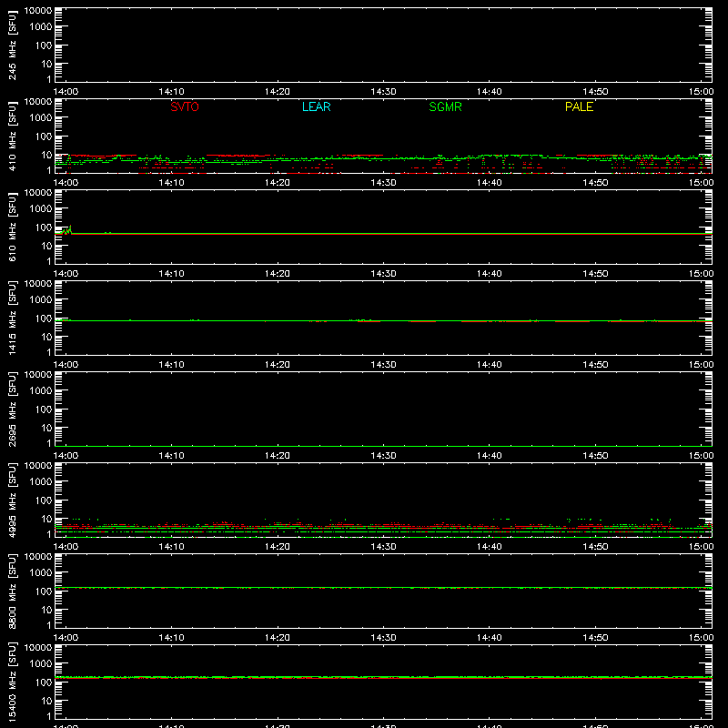
Task: Click 14:20 label under the 410 MHz plot
Action: (x=278, y=183)
